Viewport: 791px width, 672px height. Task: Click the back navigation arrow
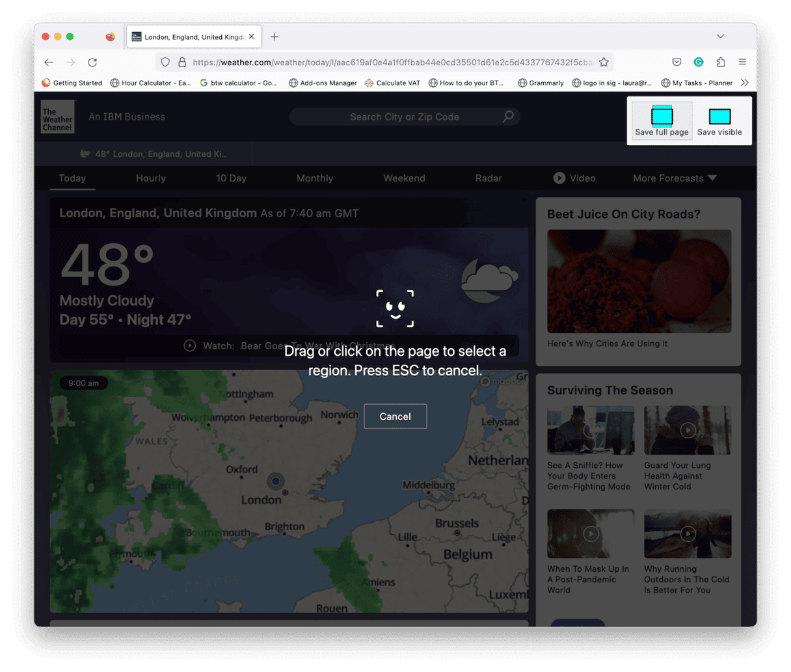point(49,62)
